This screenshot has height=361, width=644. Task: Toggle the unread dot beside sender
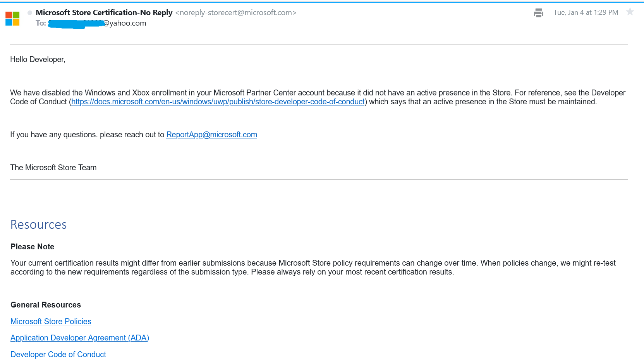click(x=30, y=13)
